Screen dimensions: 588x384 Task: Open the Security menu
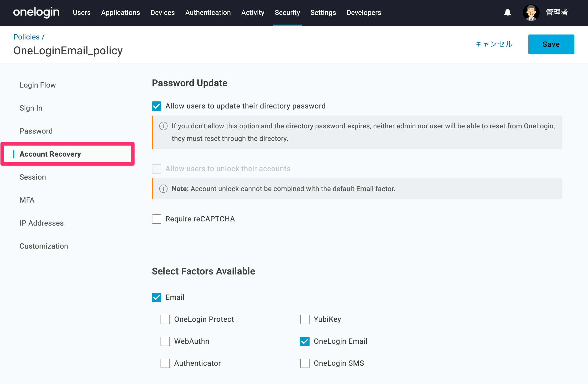(287, 13)
